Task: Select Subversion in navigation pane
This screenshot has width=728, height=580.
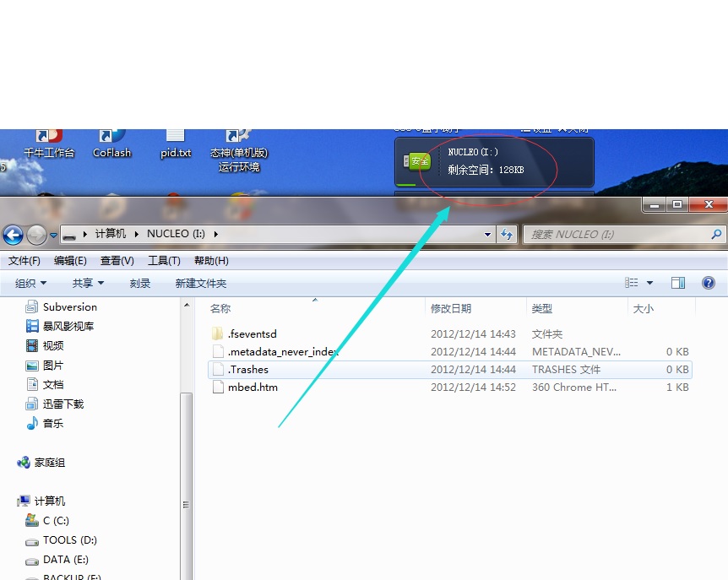Action: coord(69,306)
